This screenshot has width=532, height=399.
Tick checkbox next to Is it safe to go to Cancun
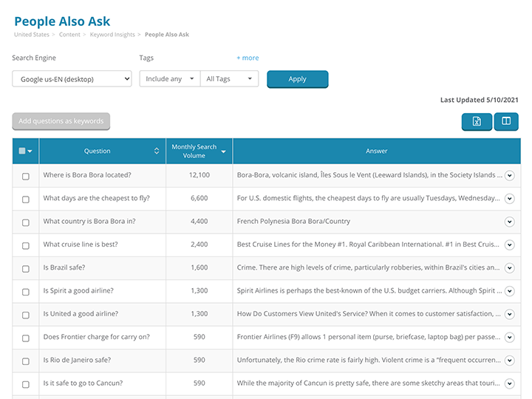tap(26, 384)
